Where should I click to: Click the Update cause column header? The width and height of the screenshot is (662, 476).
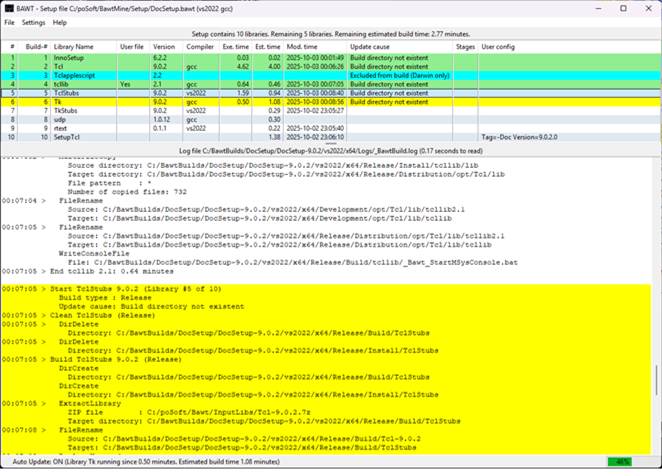(x=370, y=46)
